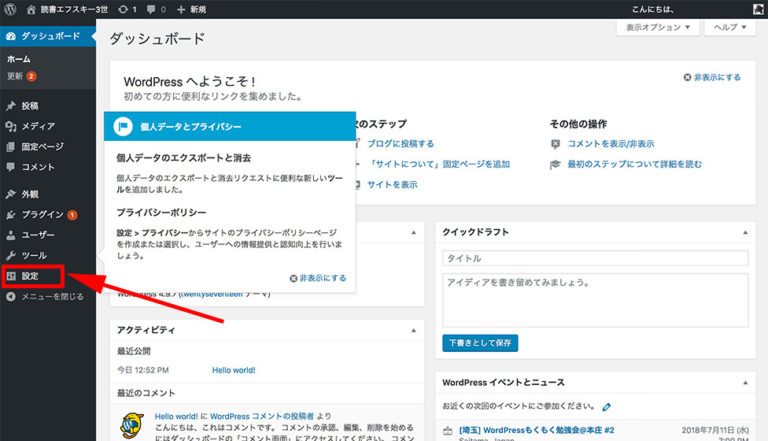
Task: Focus the タイトル input field
Action: pos(595,258)
